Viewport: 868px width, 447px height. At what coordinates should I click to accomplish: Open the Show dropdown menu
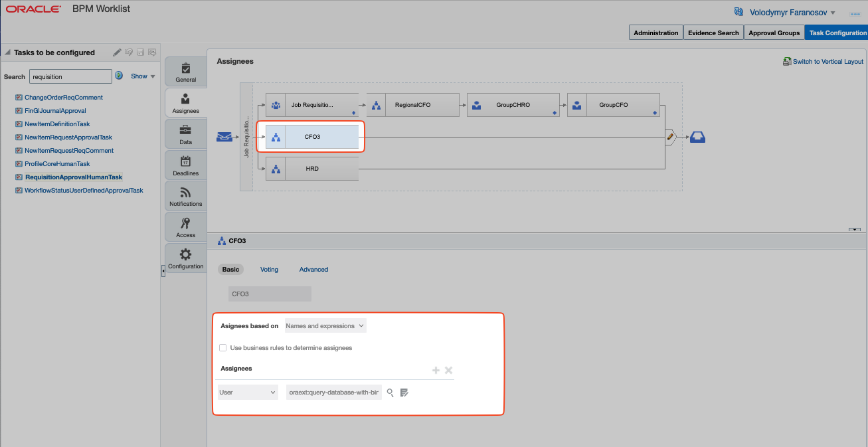coord(143,76)
